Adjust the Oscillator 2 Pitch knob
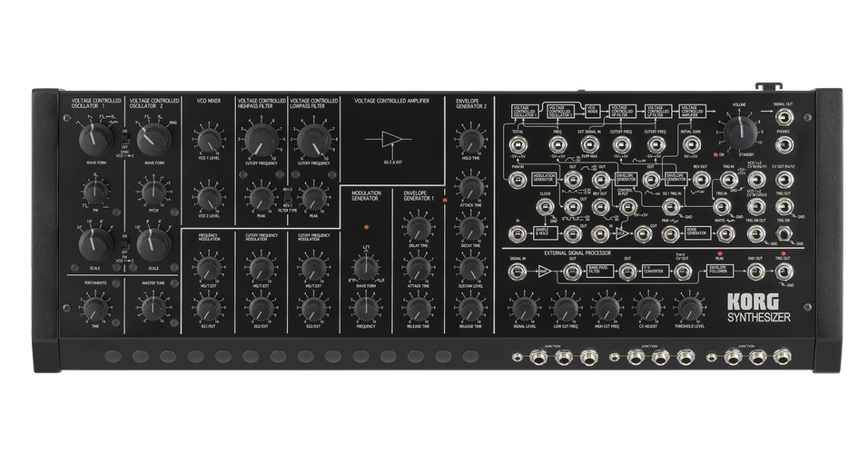Image resolution: width=868 pixels, height=454 pixels. pyautogui.click(x=153, y=192)
